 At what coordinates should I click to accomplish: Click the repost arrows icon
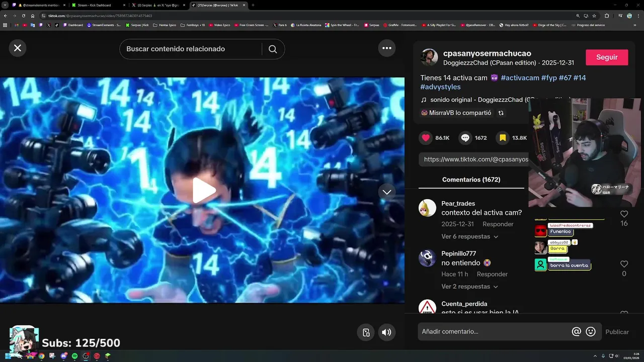pos(501,113)
